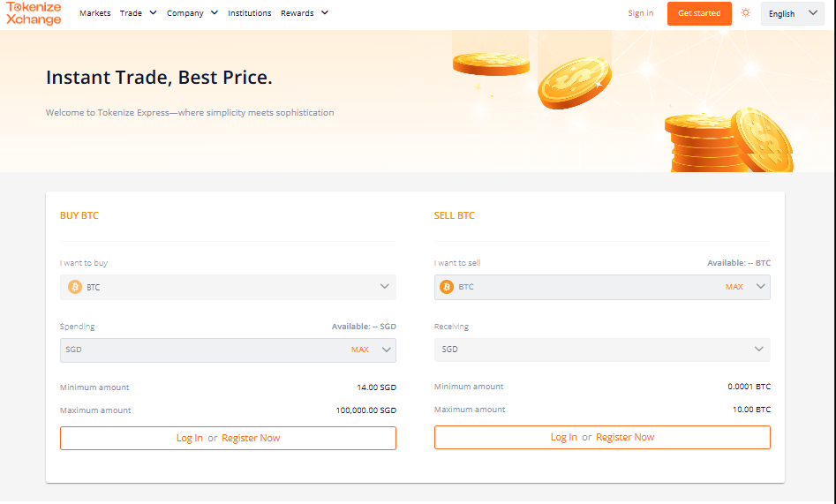Click Log In under SELL BTC
The width and height of the screenshot is (836, 504).
click(x=563, y=437)
